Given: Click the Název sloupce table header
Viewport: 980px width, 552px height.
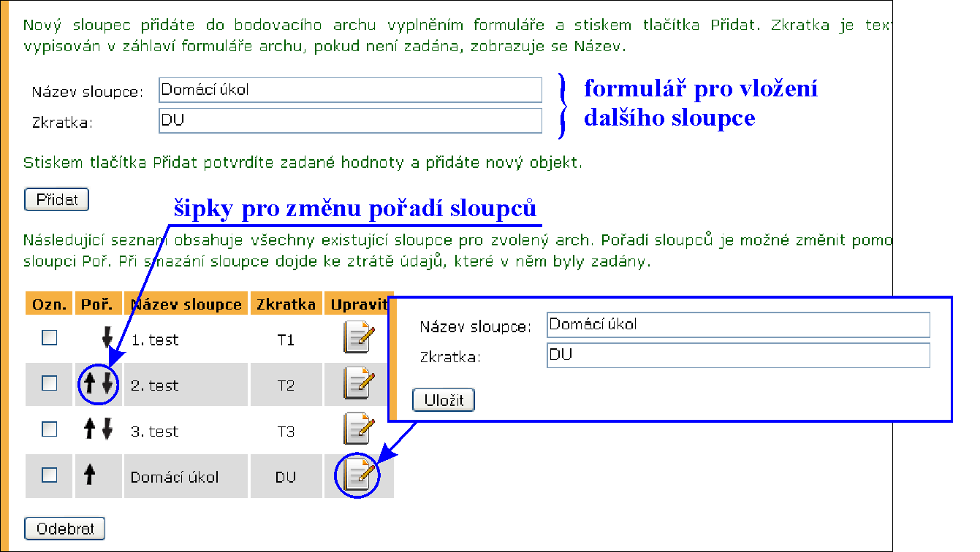Looking at the screenshot, I should tap(186, 304).
